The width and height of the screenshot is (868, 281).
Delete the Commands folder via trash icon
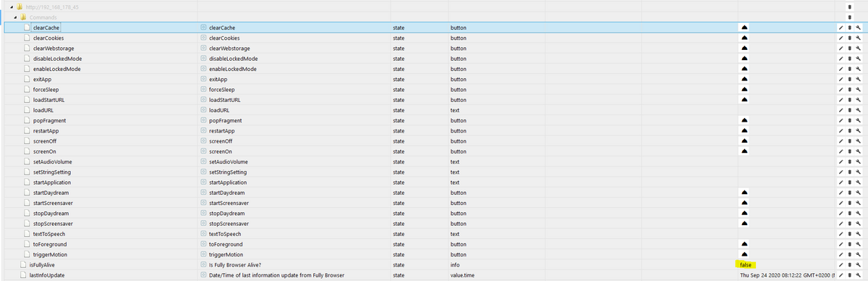(849, 17)
